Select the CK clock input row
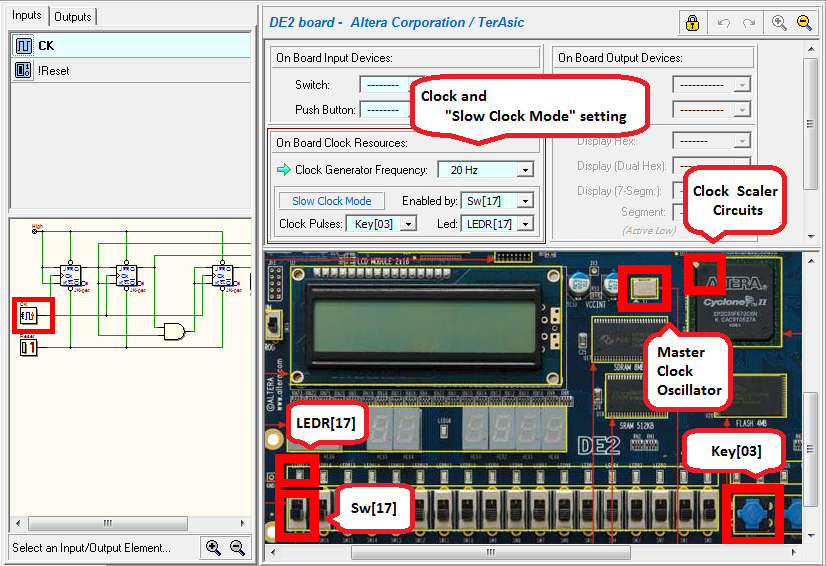Screen dimensions: 826x566 coord(131,46)
